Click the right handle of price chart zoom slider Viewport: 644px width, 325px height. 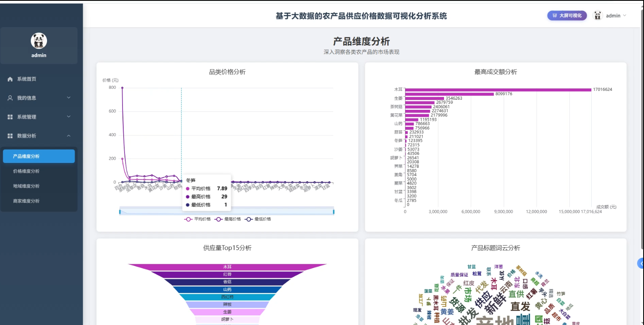[334, 212]
